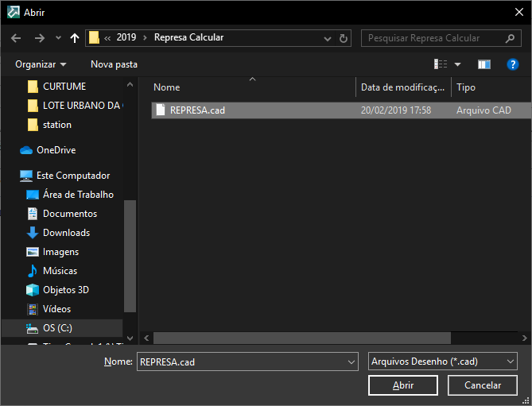Click Nova pasta to create folder

(114, 64)
